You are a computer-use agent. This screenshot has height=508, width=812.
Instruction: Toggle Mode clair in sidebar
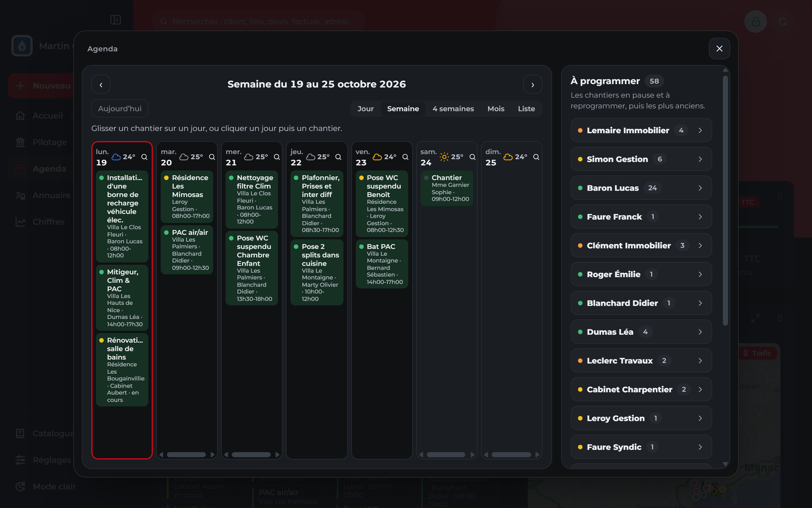pyautogui.click(x=46, y=487)
